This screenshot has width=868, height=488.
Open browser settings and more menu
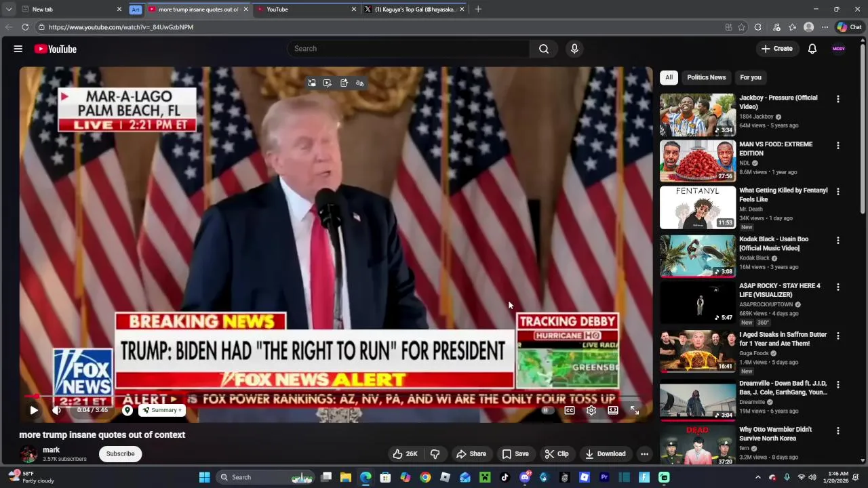(825, 27)
